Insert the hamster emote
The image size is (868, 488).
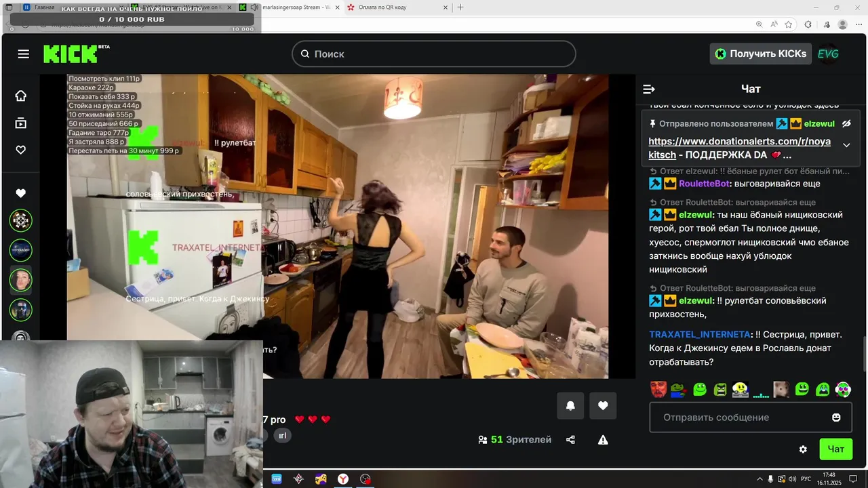pos(781,389)
